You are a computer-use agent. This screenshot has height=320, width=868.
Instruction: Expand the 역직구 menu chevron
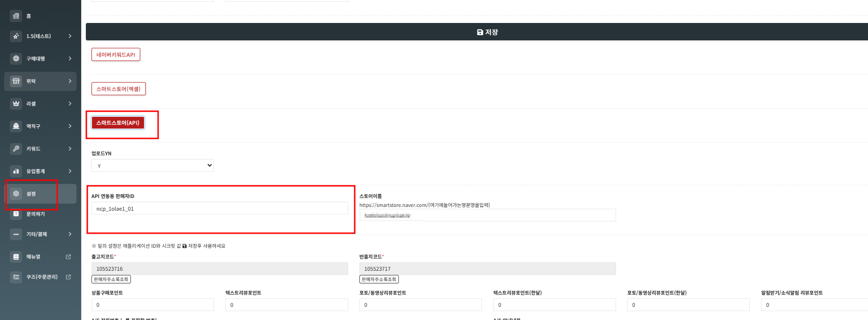(70, 126)
